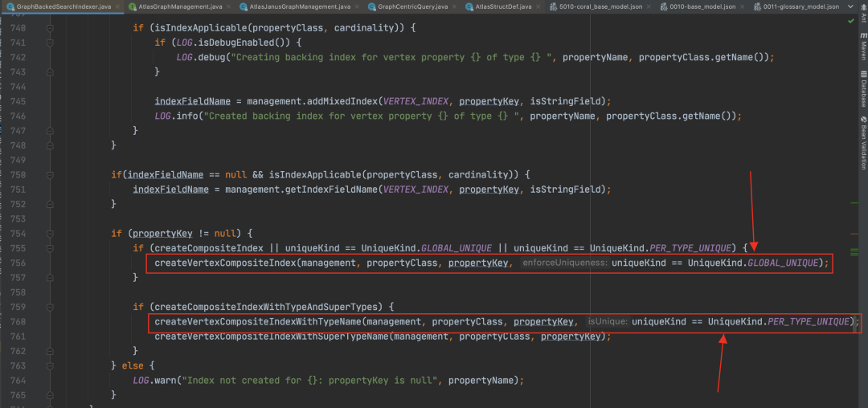Open the Database tool window
The width and height of the screenshot is (868, 408).
coord(863,89)
